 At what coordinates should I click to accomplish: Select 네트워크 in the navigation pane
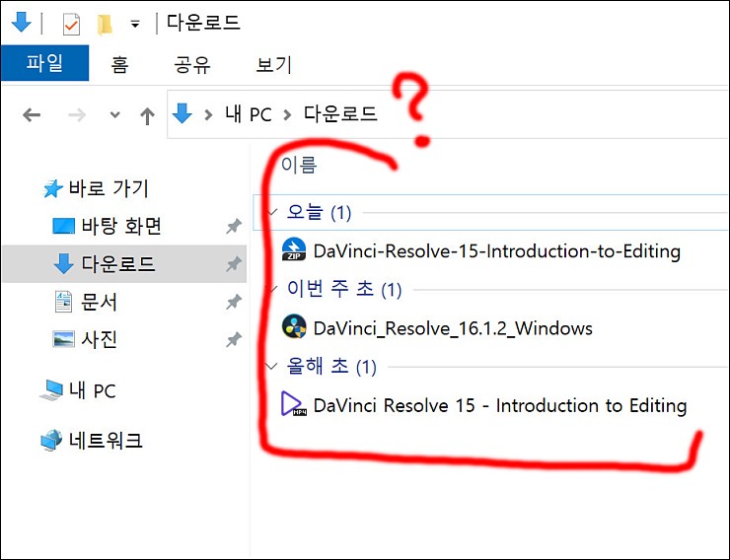106,441
